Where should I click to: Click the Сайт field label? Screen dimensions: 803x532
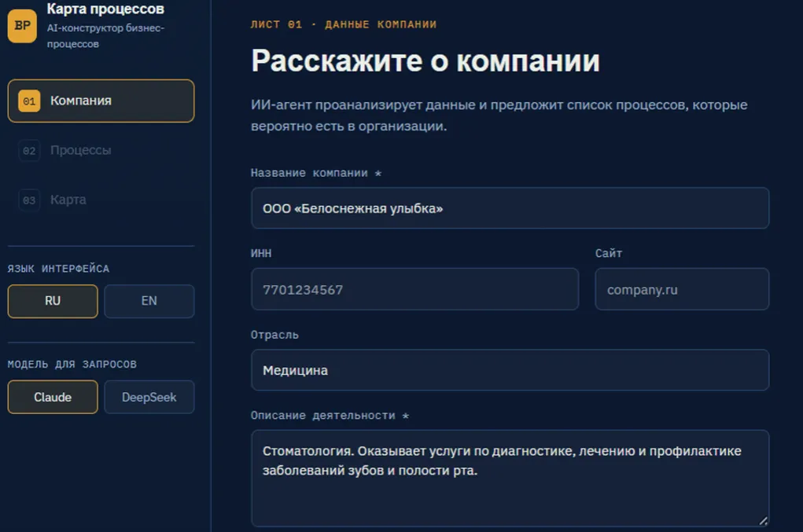tap(609, 253)
